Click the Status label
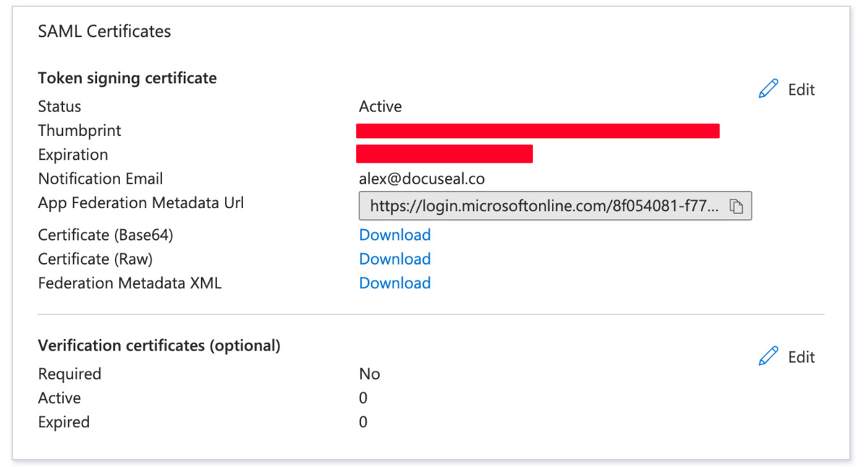Viewport: 868px width, 467px height. (x=59, y=106)
